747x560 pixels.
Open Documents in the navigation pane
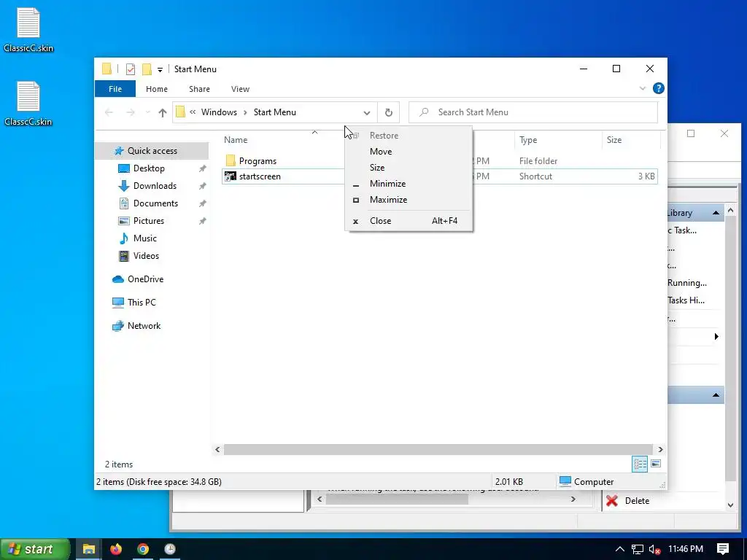(155, 203)
